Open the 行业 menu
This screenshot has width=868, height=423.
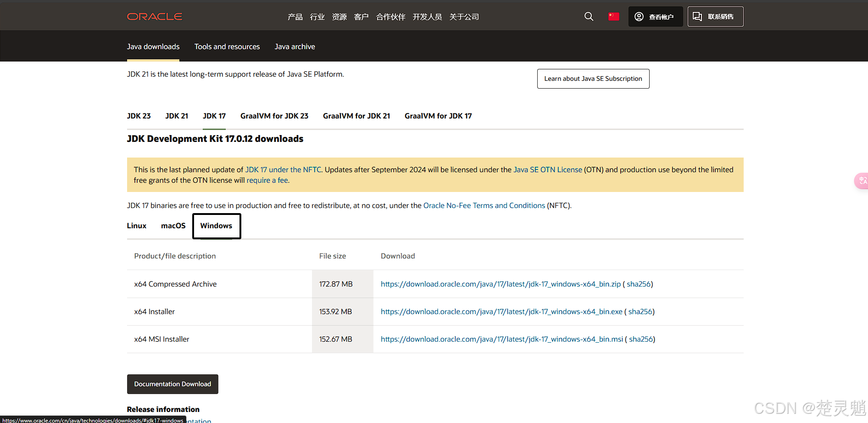point(317,17)
